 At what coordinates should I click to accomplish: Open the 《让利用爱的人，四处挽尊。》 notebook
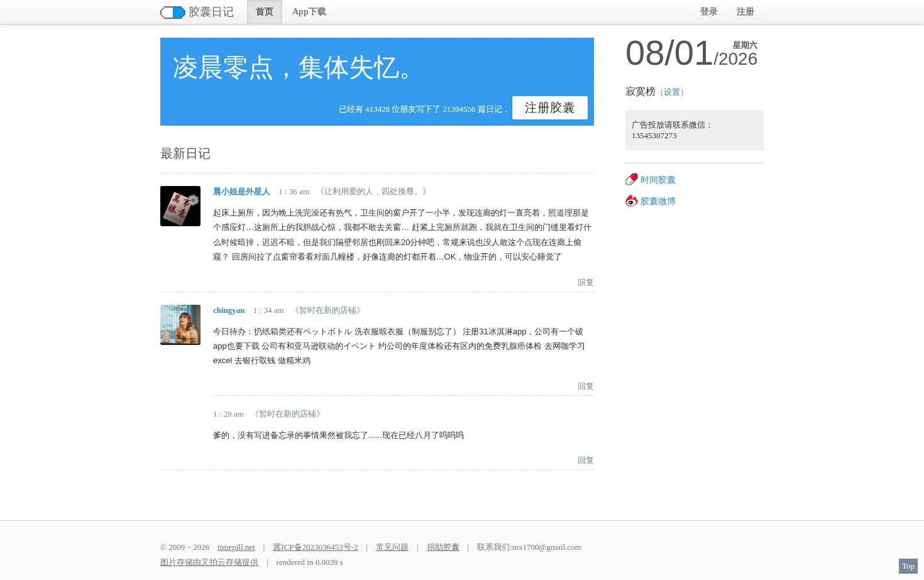tap(373, 192)
